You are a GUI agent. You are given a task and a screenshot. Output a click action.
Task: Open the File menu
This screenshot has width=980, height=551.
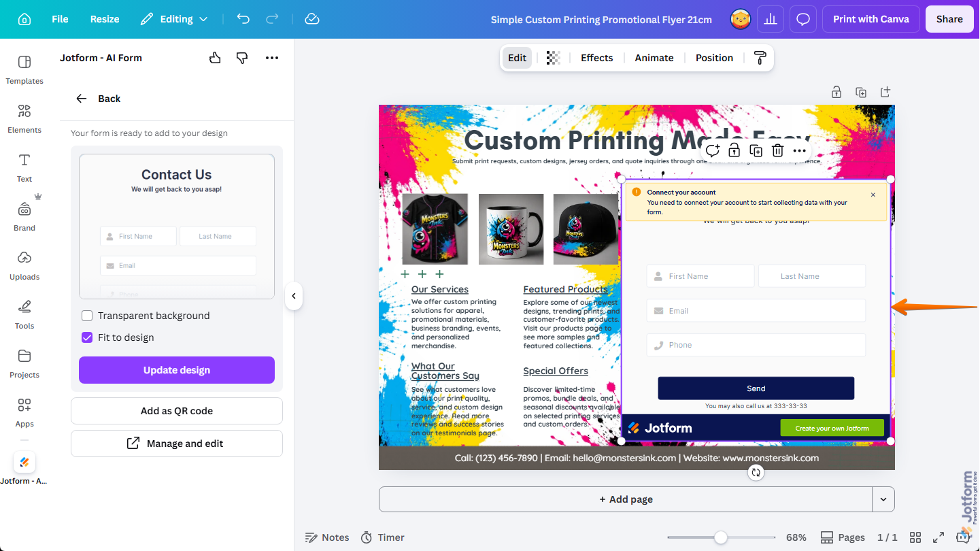click(x=60, y=19)
